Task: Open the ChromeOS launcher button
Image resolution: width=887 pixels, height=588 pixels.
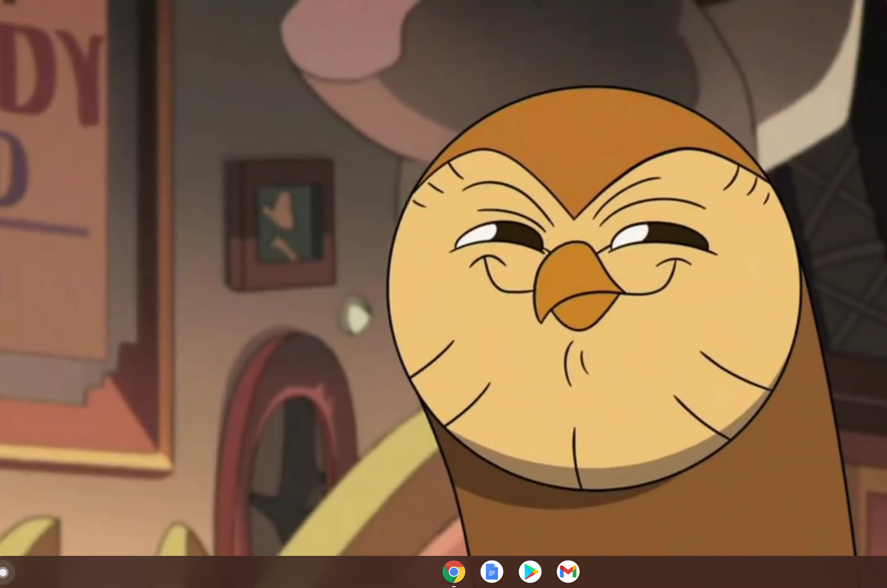Action: click(4, 572)
